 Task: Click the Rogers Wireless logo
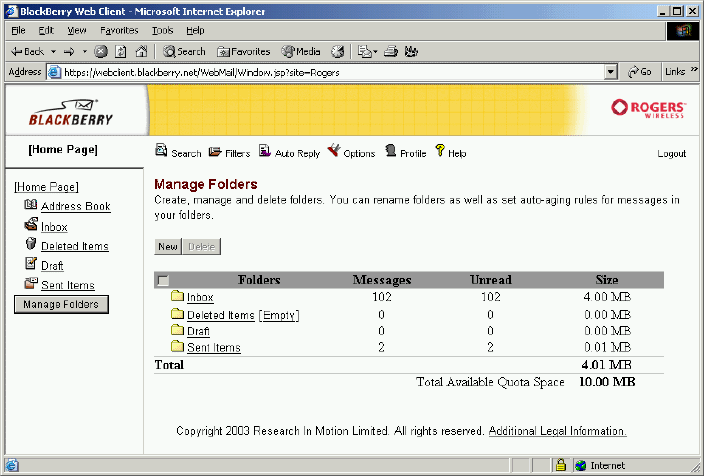pos(648,109)
